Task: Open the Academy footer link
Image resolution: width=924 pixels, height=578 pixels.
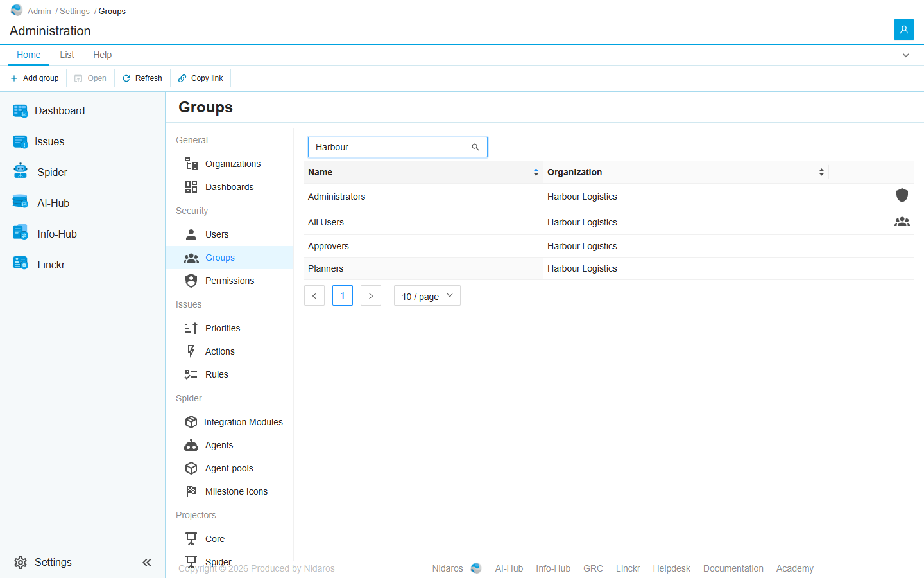Action: click(794, 568)
